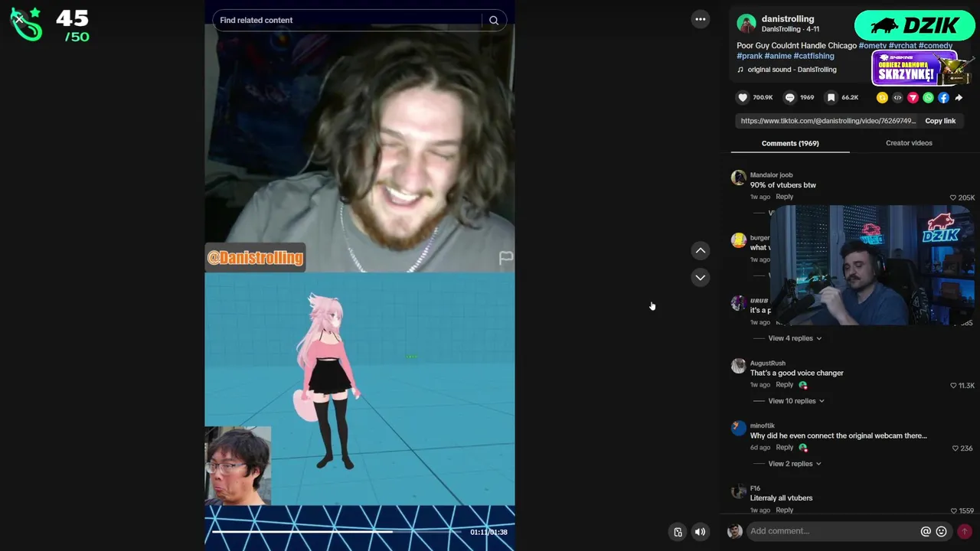This screenshot has height=551, width=980.
Task: Reply to Mandalor joob's comment
Action: point(784,197)
